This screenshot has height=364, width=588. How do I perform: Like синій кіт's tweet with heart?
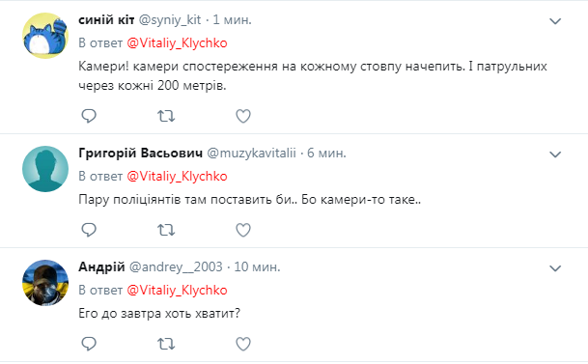pos(243,116)
